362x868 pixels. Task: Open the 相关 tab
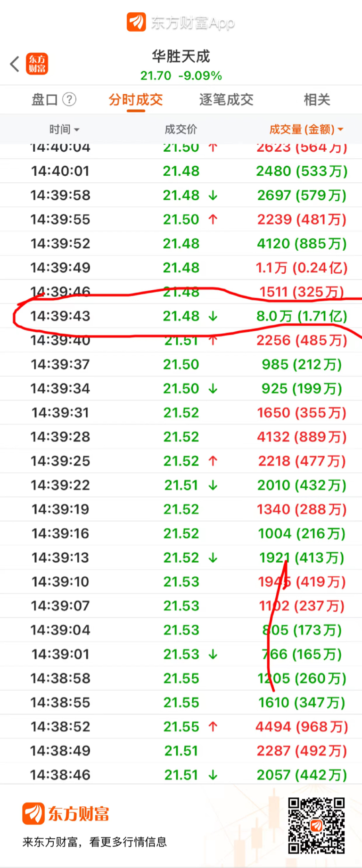click(317, 99)
